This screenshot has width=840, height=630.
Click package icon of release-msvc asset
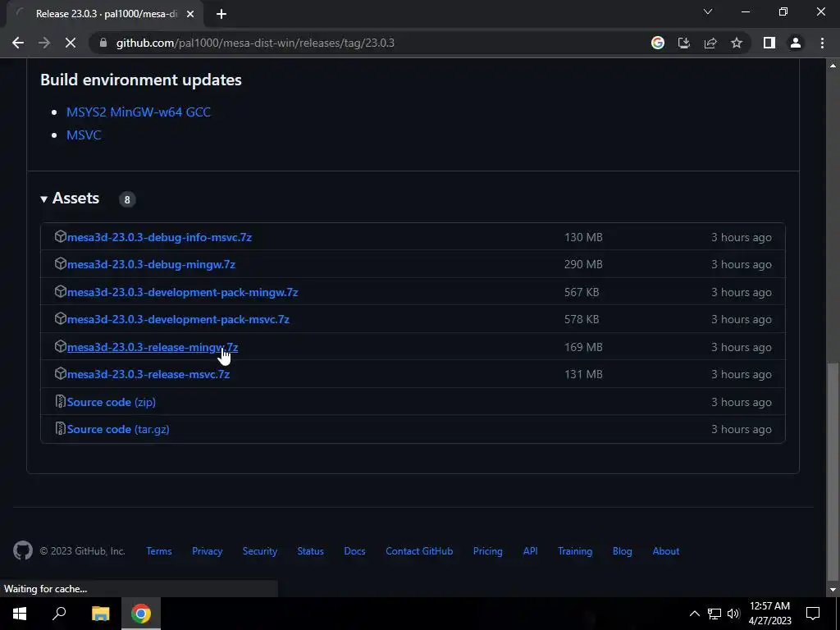tap(60, 373)
